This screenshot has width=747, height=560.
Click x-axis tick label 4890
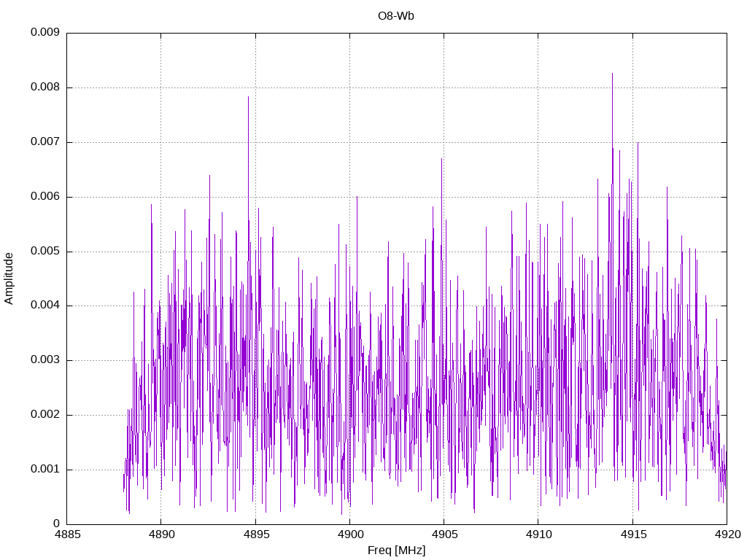point(161,534)
